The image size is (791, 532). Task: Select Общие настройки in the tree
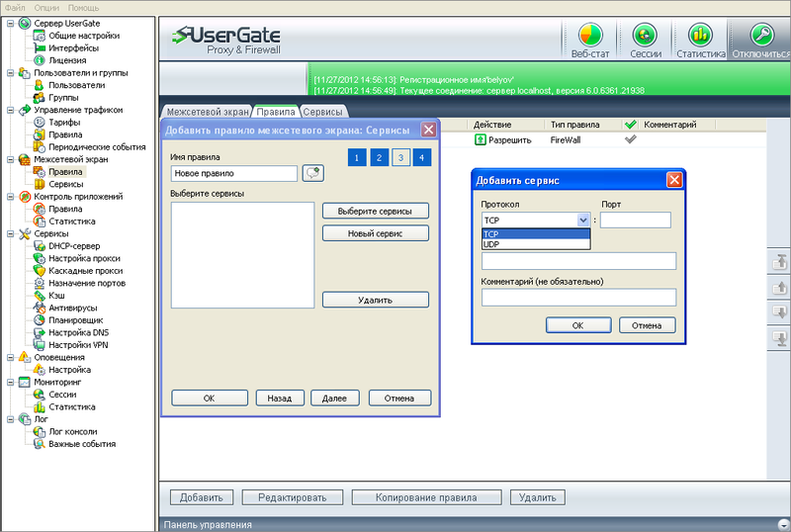coord(84,36)
